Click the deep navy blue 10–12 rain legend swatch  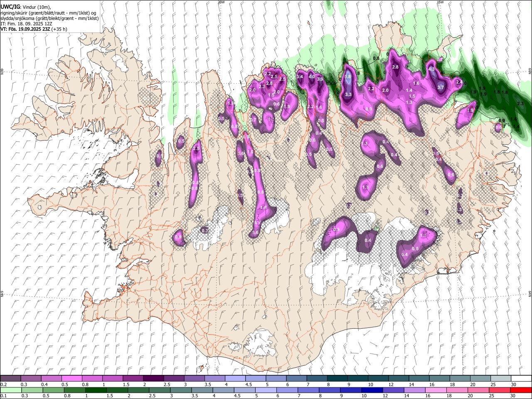pyautogui.click(x=372, y=390)
